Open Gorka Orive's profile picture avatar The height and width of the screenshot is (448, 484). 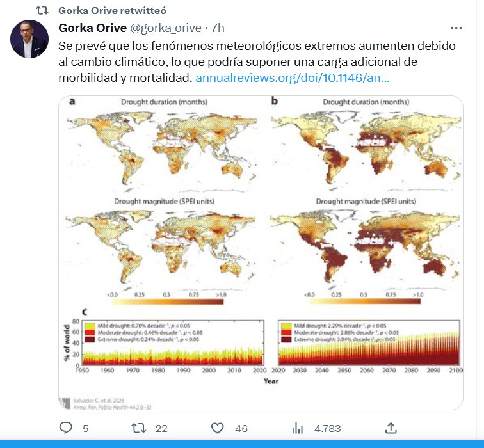[x=29, y=39]
